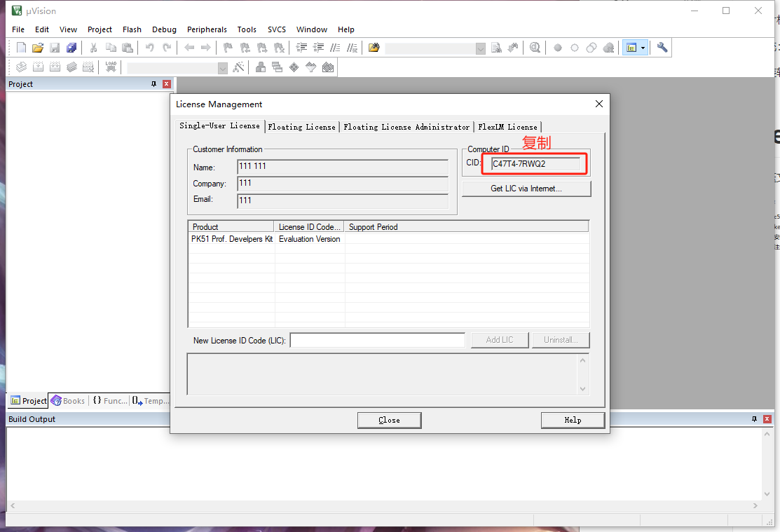Image resolution: width=780 pixels, height=532 pixels.
Task: Click the Navigate Forwards arrow icon
Action: click(205, 48)
